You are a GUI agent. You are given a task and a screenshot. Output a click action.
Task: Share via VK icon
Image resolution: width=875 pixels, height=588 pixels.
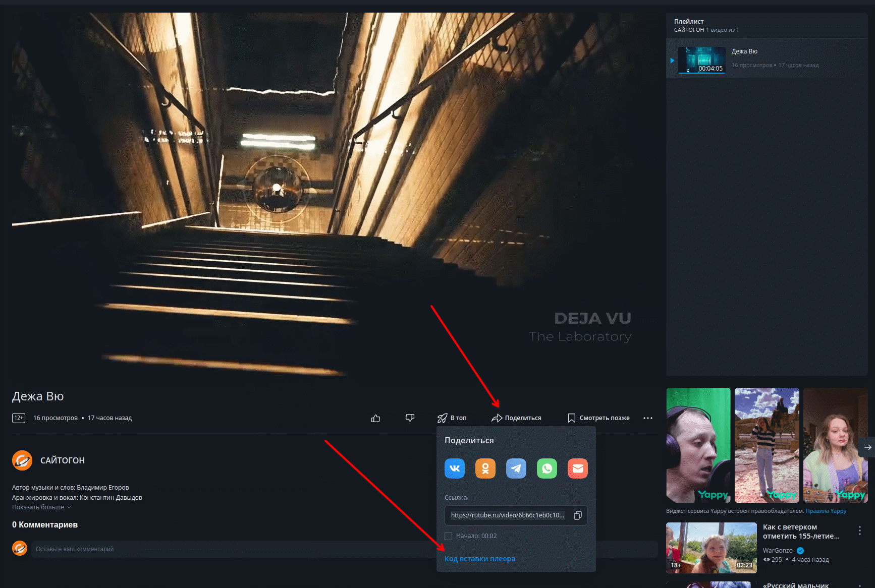(455, 468)
